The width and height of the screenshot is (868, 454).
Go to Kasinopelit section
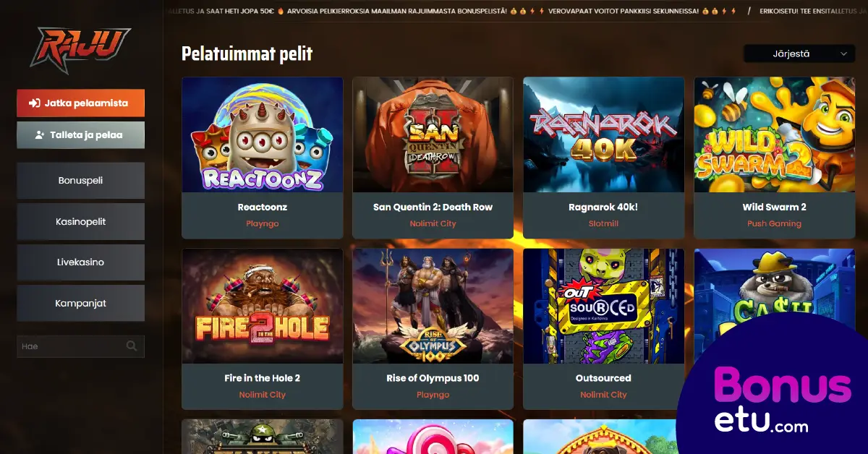click(80, 222)
